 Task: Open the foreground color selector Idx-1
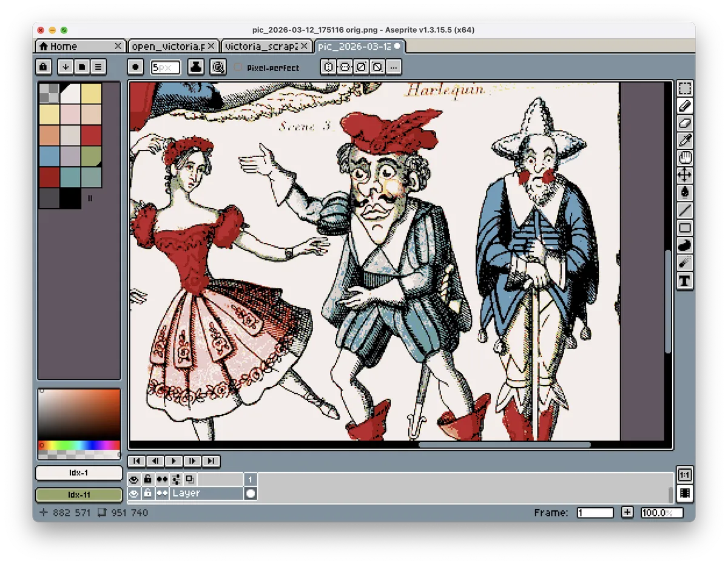(x=78, y=473)
